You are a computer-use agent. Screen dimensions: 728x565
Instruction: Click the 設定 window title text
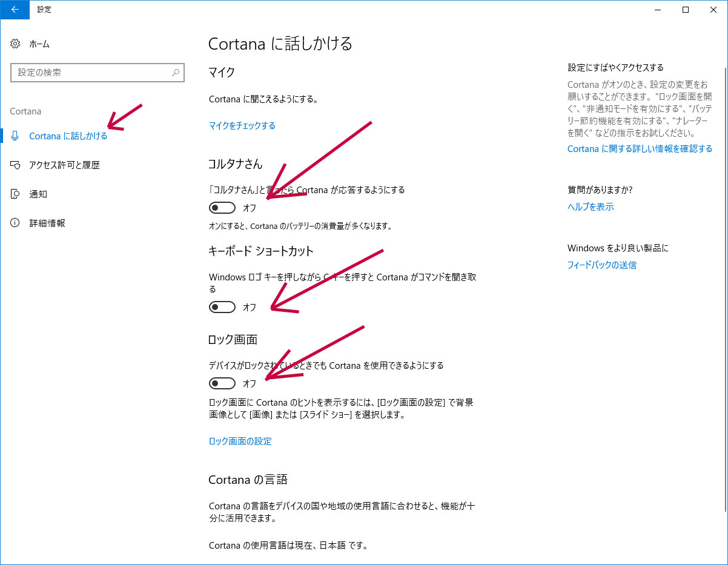click(44, 9)
